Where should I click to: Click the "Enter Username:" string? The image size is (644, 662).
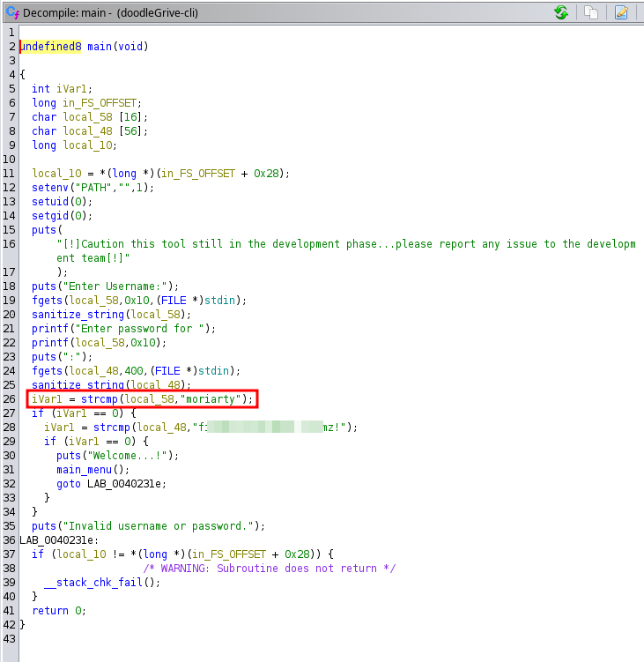tap(115, 286)
